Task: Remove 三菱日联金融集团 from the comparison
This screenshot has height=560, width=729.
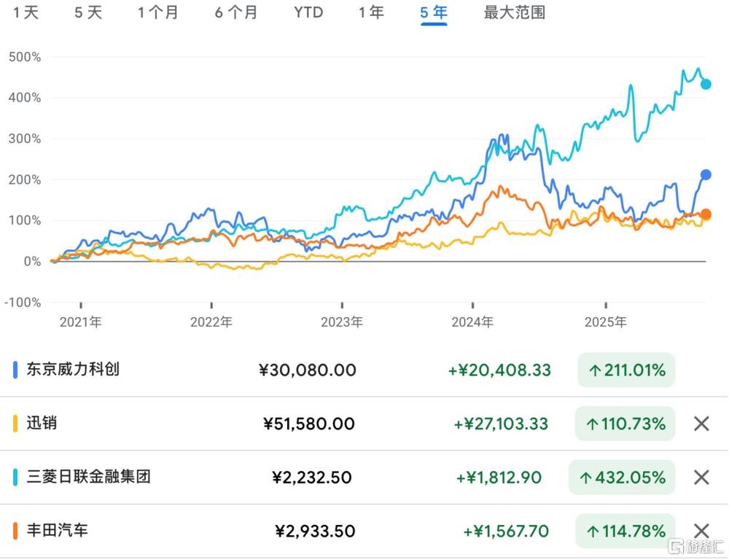Action: (701, 478)
